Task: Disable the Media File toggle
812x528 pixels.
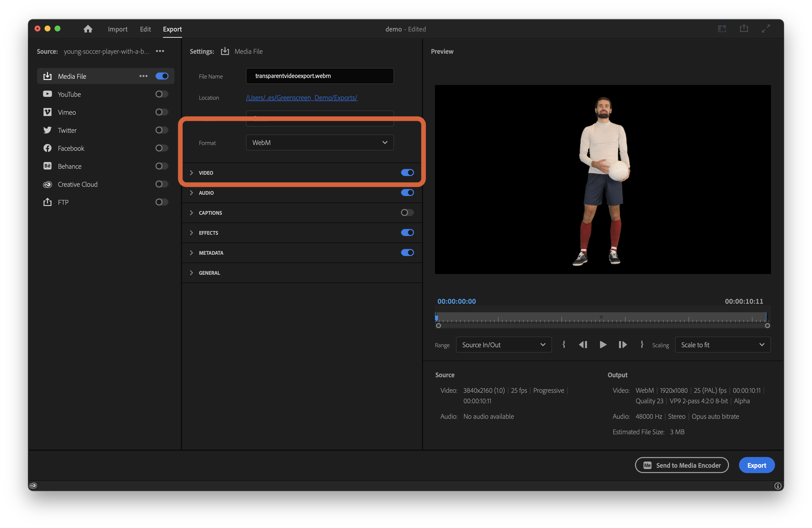Action: [x=162, y=76]
